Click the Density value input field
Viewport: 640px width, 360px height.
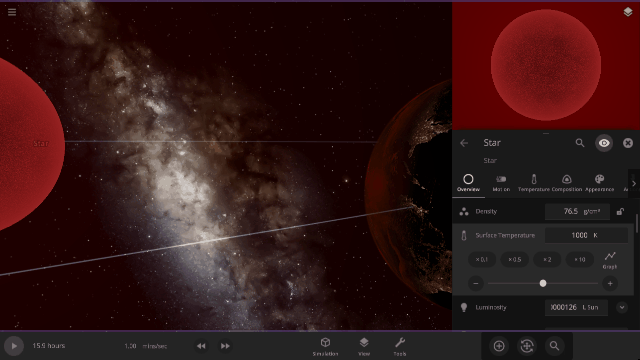[x=577, y=211]
